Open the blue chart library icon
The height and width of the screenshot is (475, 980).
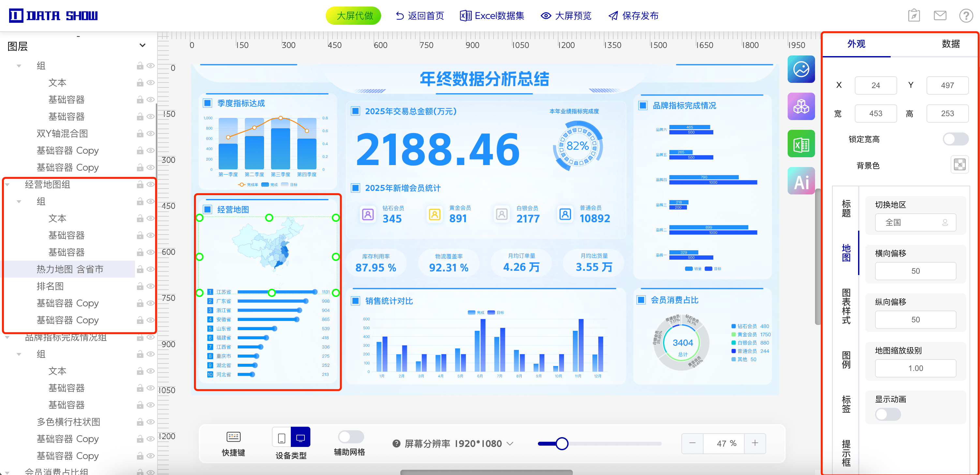[x=801, y=69]
